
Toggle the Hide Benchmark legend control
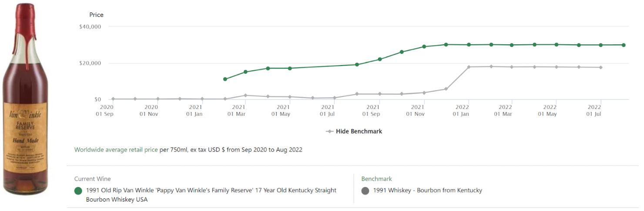tap(354, 131)
